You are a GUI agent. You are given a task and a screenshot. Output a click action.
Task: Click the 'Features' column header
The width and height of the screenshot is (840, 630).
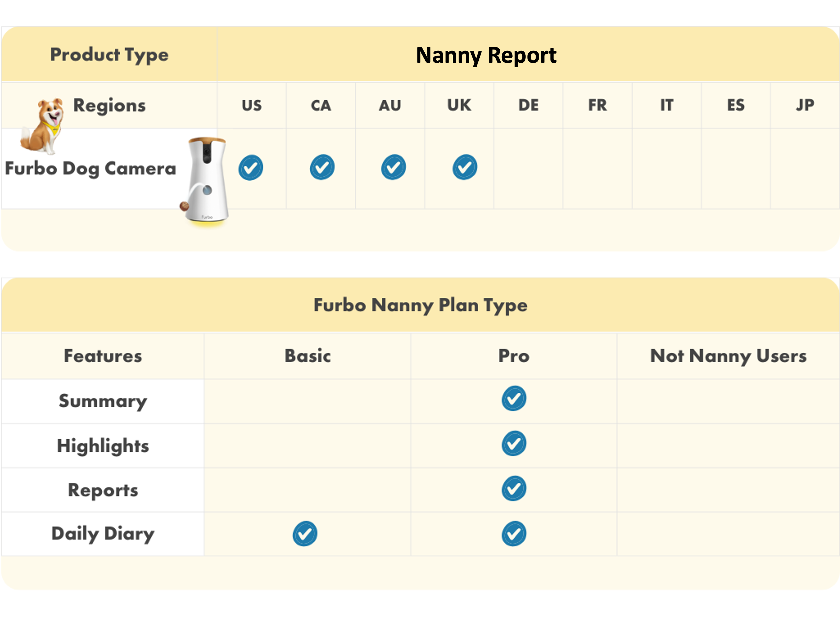coord(103,356)
